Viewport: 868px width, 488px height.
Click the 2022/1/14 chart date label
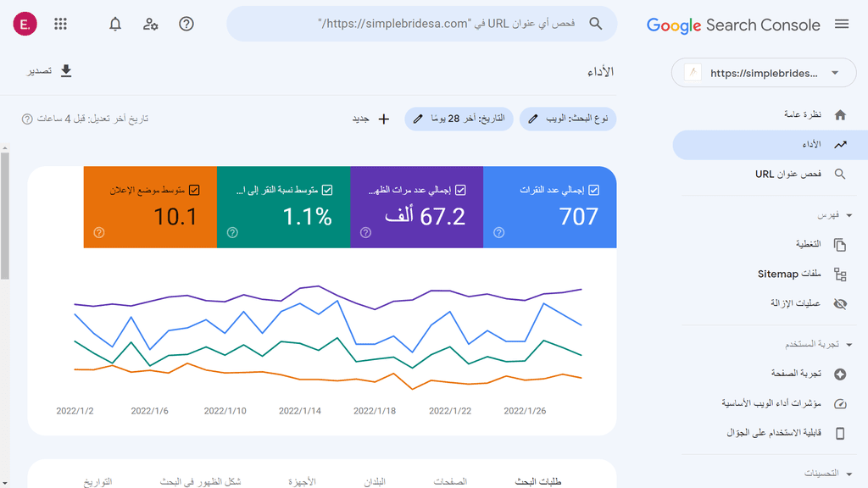[299, 411]
